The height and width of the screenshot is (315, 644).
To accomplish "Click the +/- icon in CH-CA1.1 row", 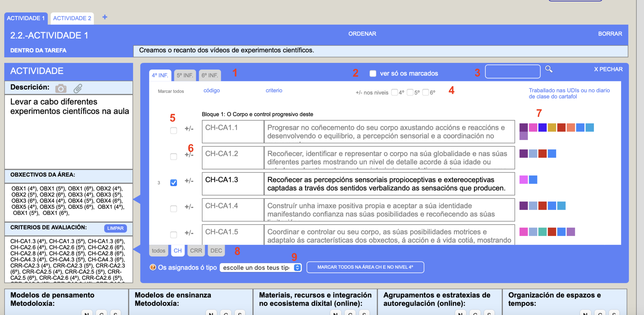I will pos(189,128).
